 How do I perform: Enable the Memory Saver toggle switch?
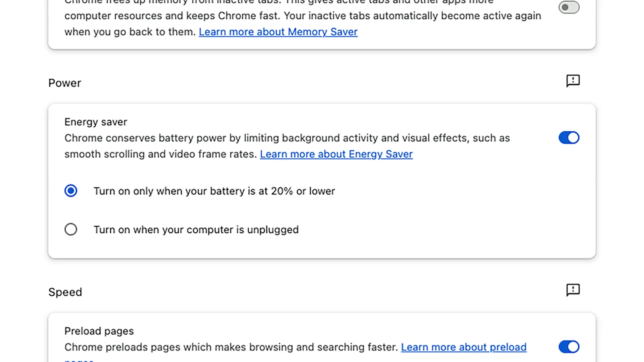pos(569,7)
